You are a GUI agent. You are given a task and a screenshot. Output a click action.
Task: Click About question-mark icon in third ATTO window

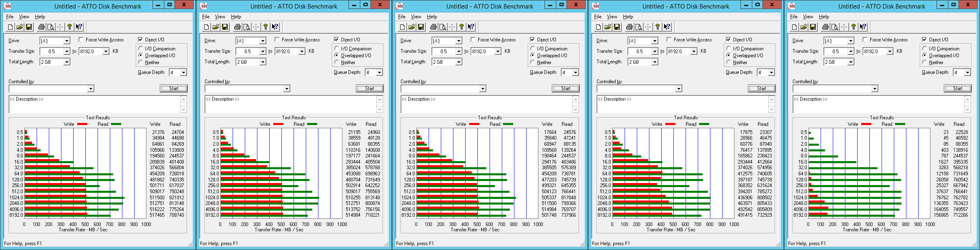tap(462, 27)
